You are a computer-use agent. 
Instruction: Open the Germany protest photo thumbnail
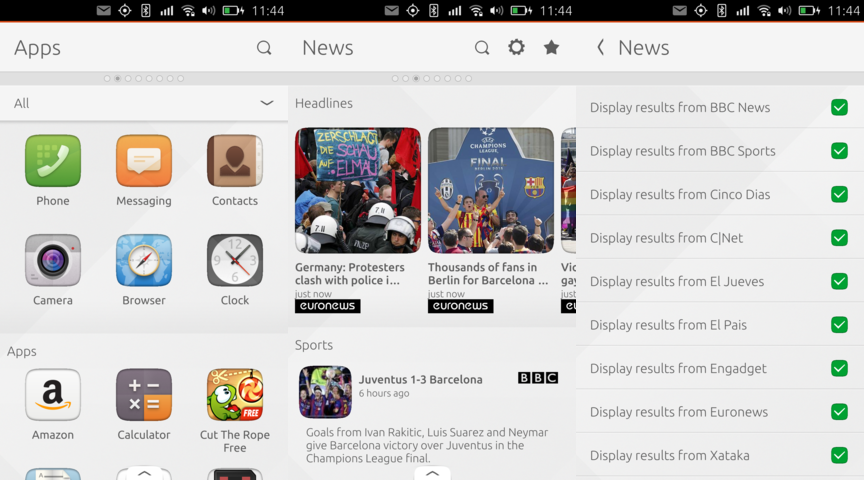click(358, 190)
